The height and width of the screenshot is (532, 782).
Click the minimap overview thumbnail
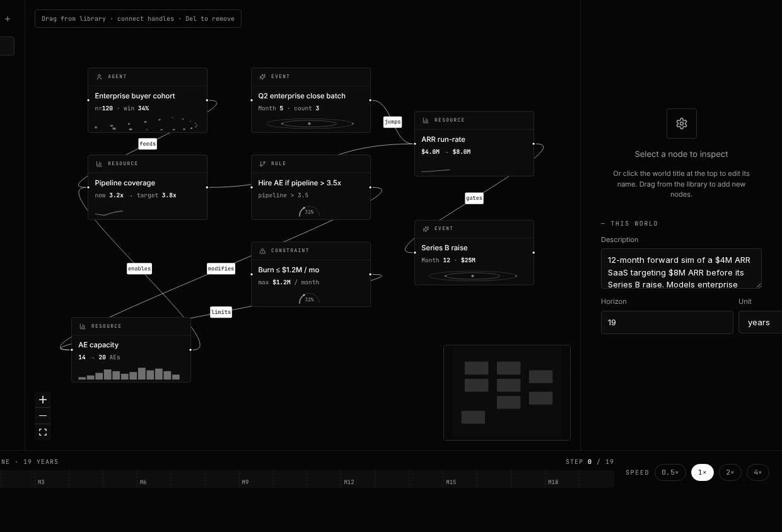click(x=507, y=393)
